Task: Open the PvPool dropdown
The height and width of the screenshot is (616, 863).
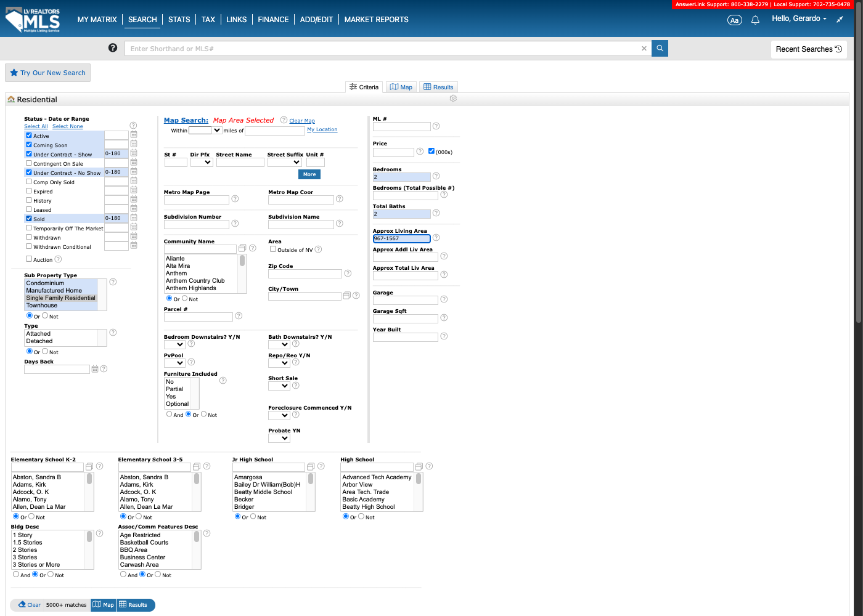Action: click(x=174, y=363)
